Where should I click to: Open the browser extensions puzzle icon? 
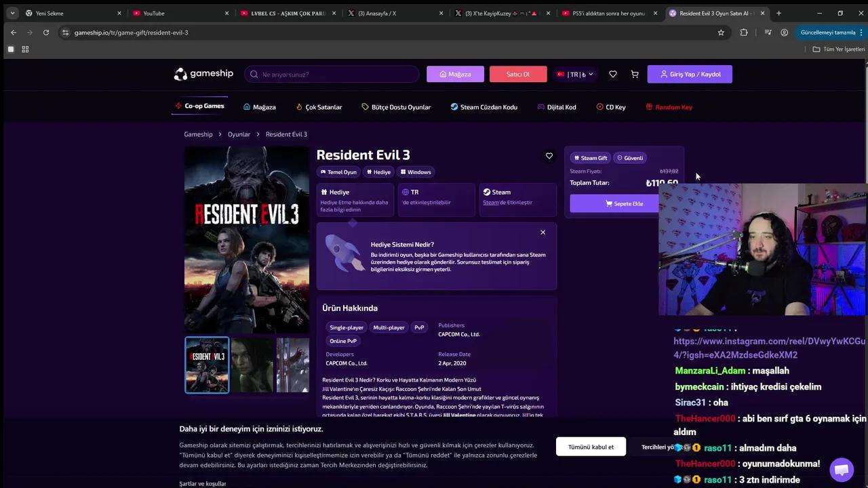pos(744,32)
